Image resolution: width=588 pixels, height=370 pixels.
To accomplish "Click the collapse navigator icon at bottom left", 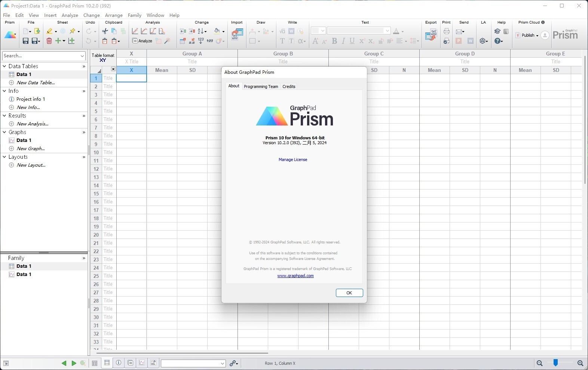I will pos(6,363).
